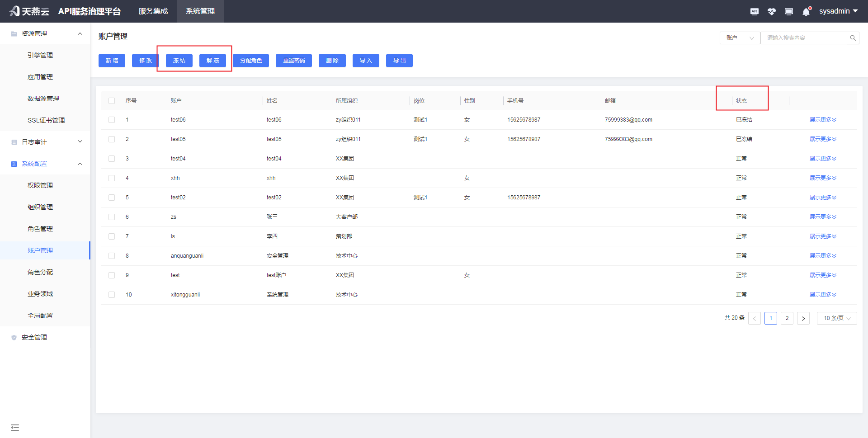
Task: Toggle the select-all checkbox in table header
Action: coord(112,101)
